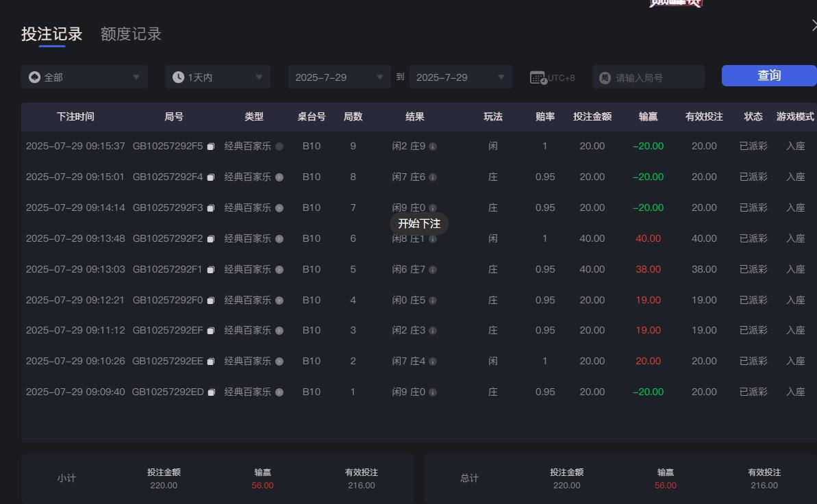Switch to the 额度记录 tab
The image size is (817, 504).
[130, 34]
